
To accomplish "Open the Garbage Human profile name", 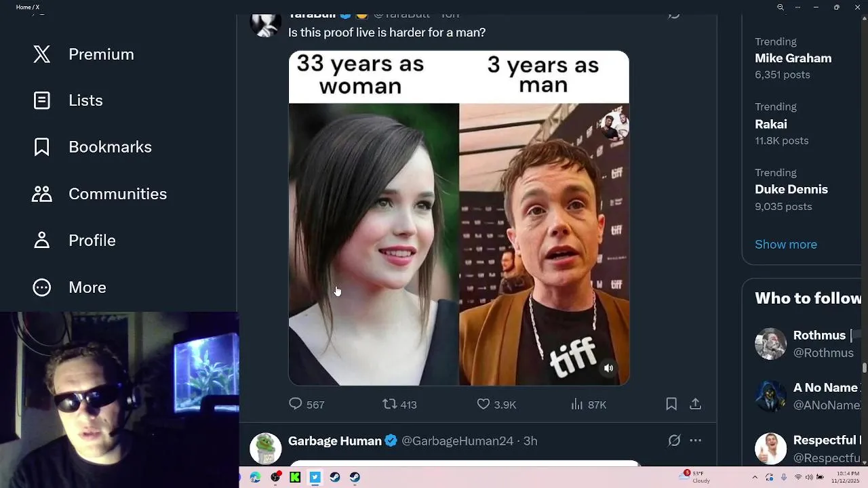I will (x=335, y=441).
